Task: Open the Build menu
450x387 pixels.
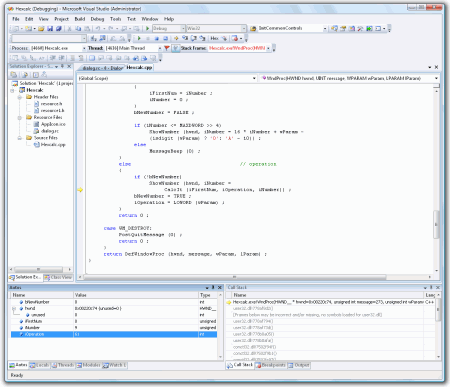Action: [80, 19]
